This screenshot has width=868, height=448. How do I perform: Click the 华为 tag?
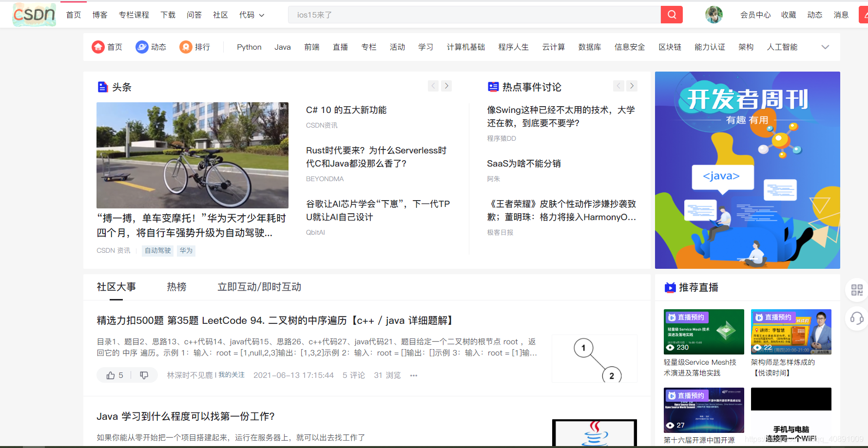pyautogui.click(x=186, y=251)
